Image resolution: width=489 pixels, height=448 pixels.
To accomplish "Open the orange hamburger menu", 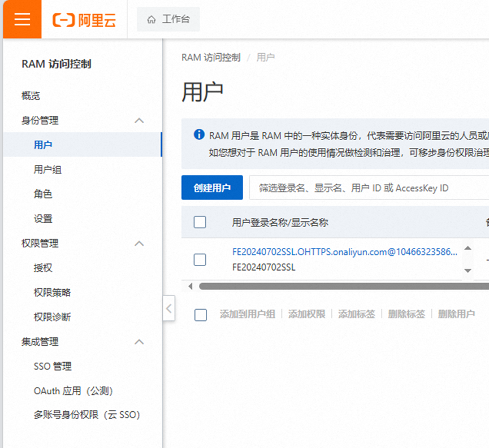I will (22, 19).
